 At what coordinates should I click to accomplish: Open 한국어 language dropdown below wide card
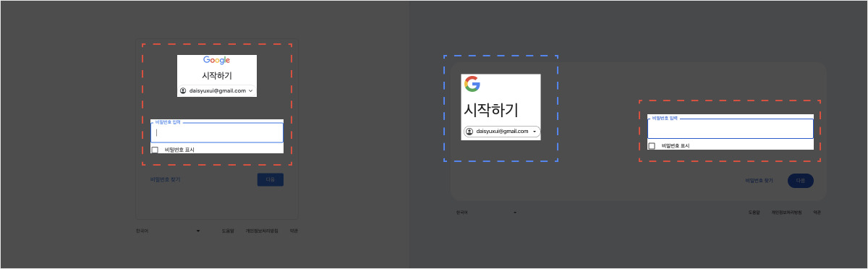coord(487,213)
